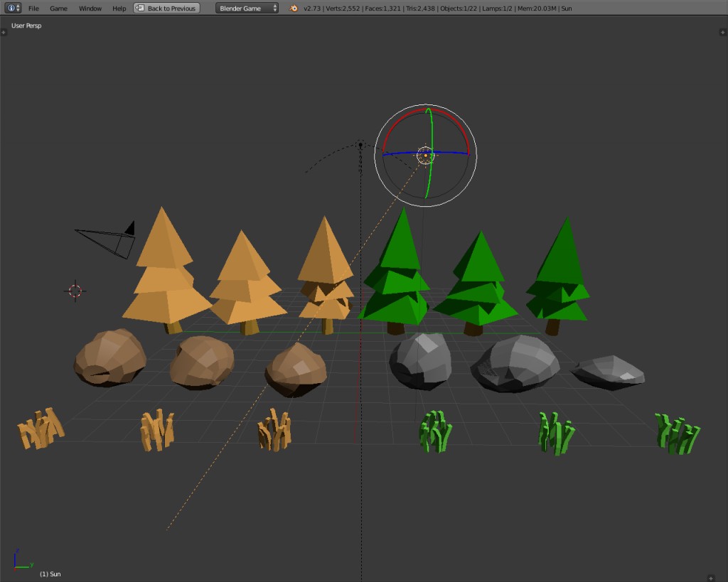Select the largest gray rock

click(515, 362)
